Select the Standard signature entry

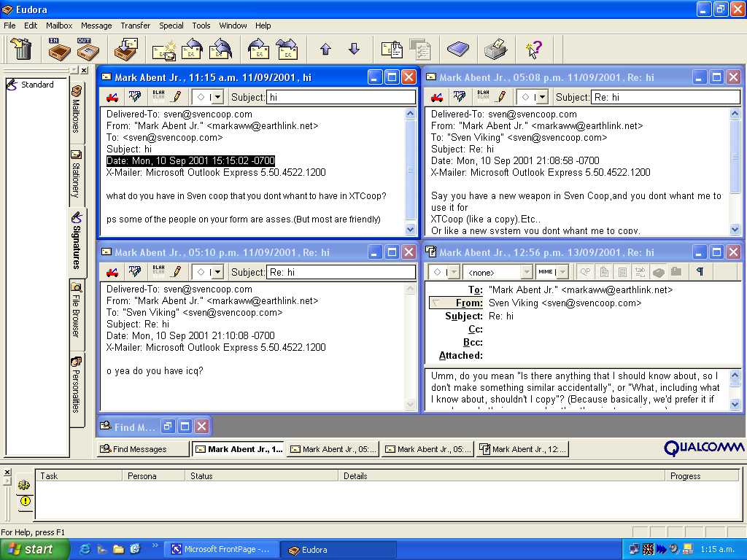point(30,85)
